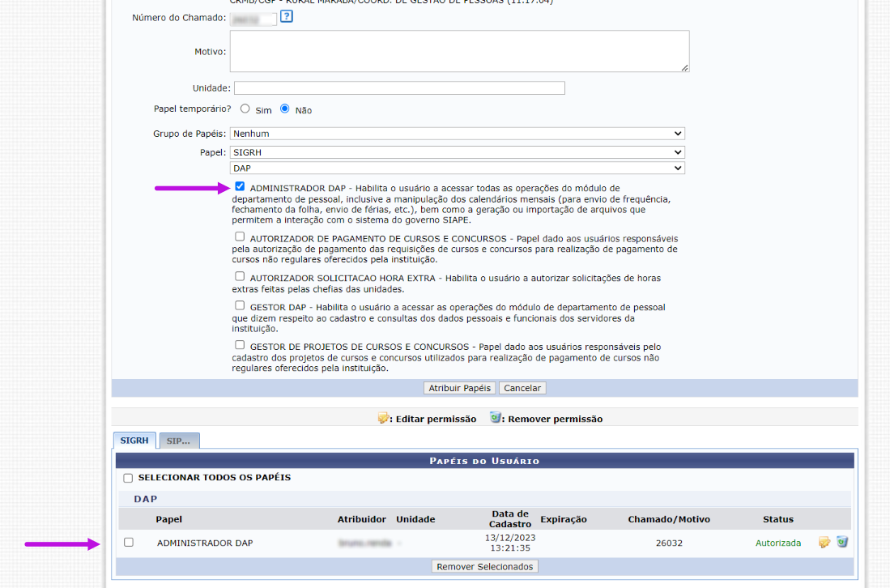The width and height of the screenshot is (890, 588).
Task: Focus the Unidade input field
Action: pos(399,88)
